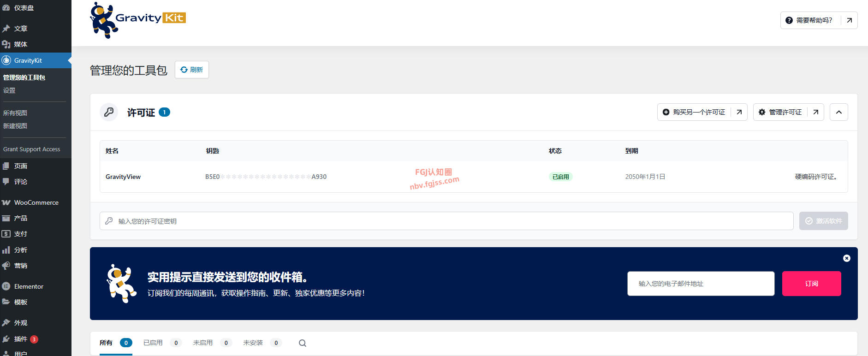
Task: Focus the 输入您的电子邮件地址 field
Action: 701,284
